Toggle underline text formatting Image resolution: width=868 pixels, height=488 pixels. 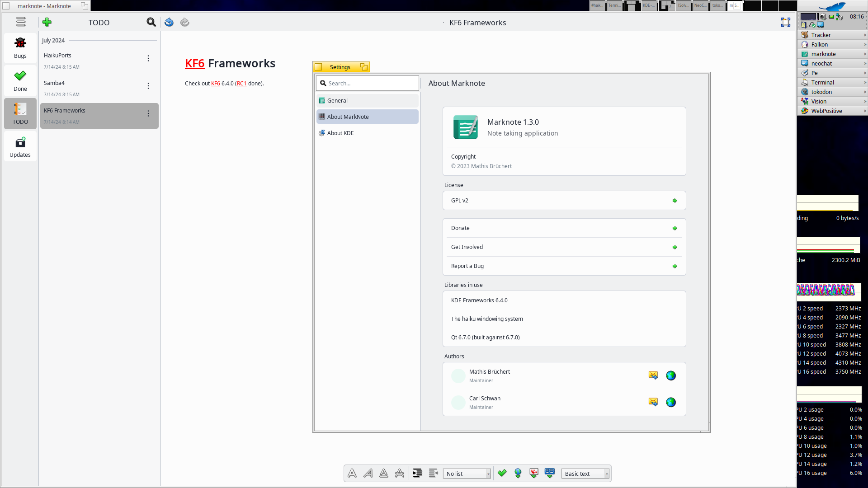[384, 473]
